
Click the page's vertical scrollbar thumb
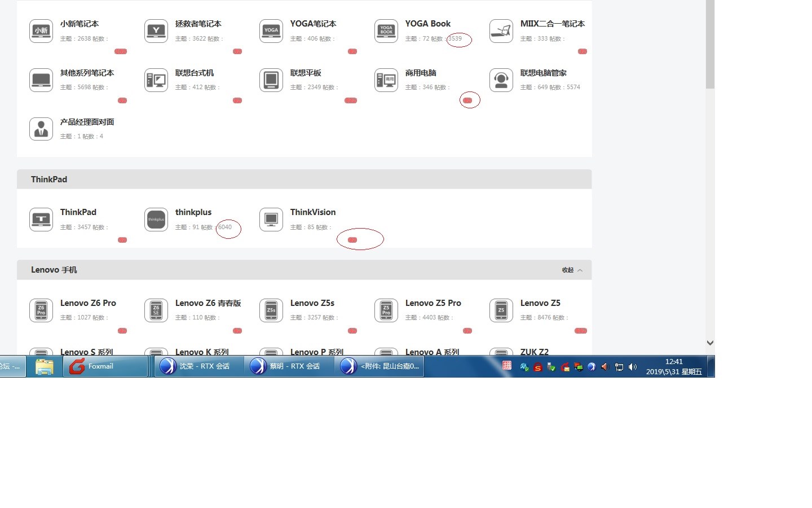pos(710,44)
